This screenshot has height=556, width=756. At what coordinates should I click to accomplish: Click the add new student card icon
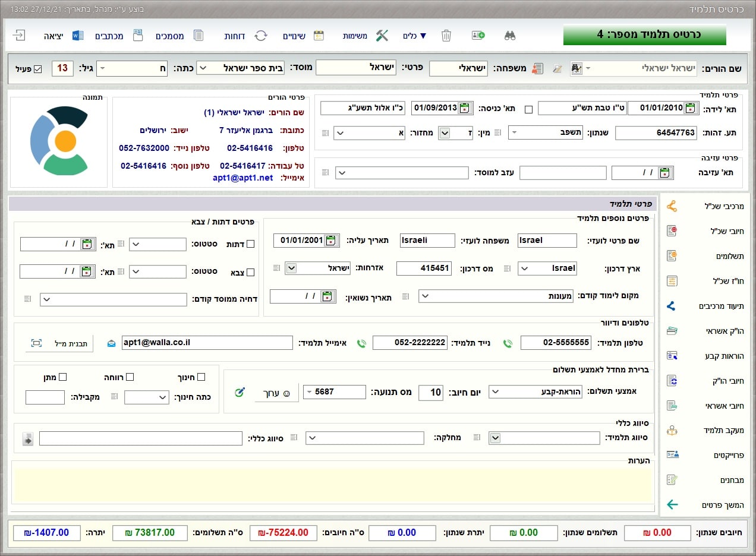pyautogui.click(x=478, y=36)
